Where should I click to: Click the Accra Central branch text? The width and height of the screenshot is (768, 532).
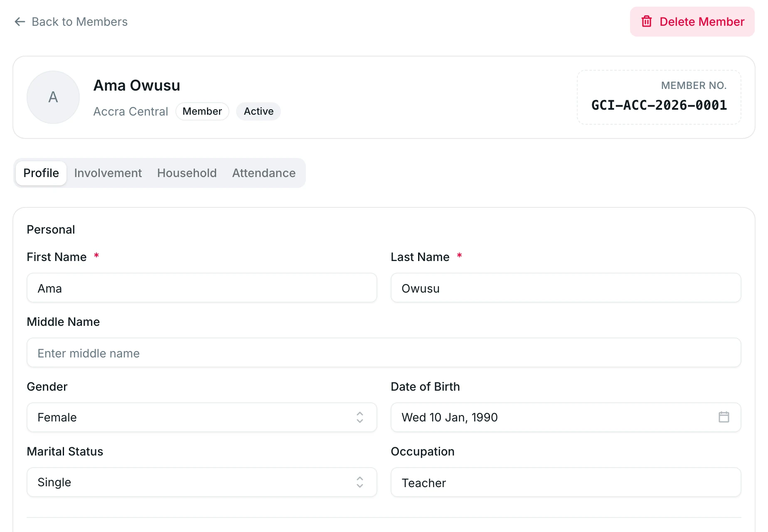(130, 111)
